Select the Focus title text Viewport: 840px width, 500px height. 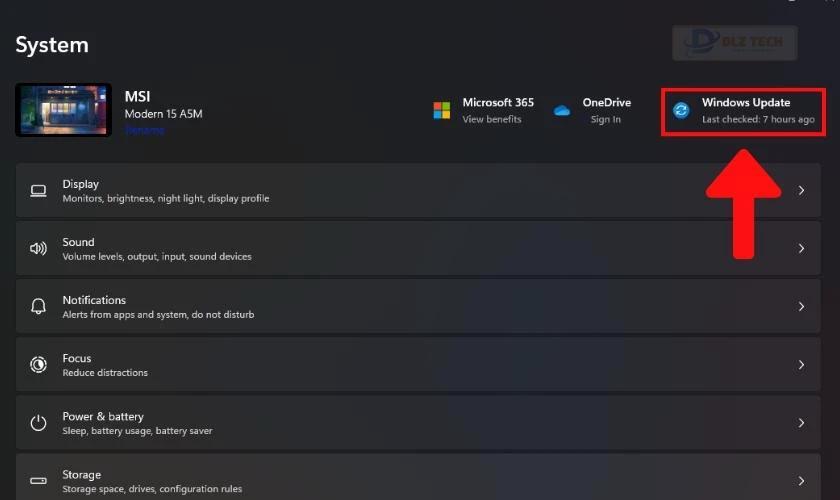(x=77, y=358)
